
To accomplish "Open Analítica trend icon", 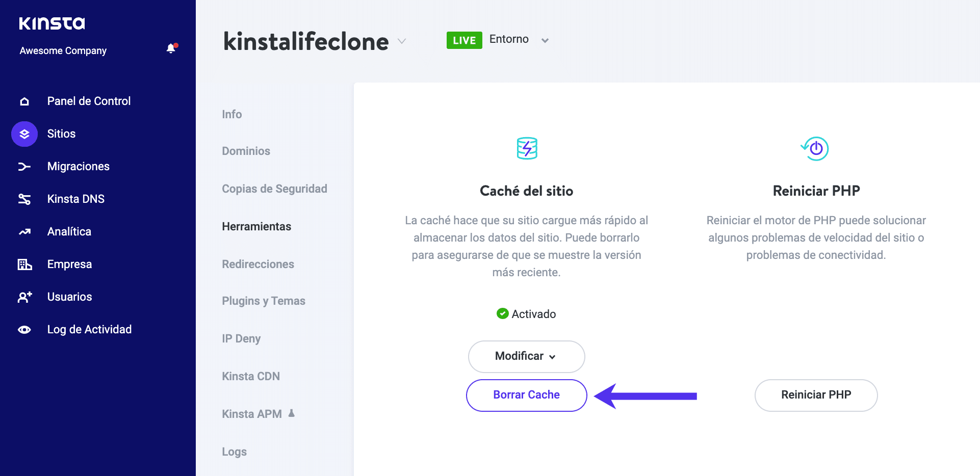I will coord(24,232).
